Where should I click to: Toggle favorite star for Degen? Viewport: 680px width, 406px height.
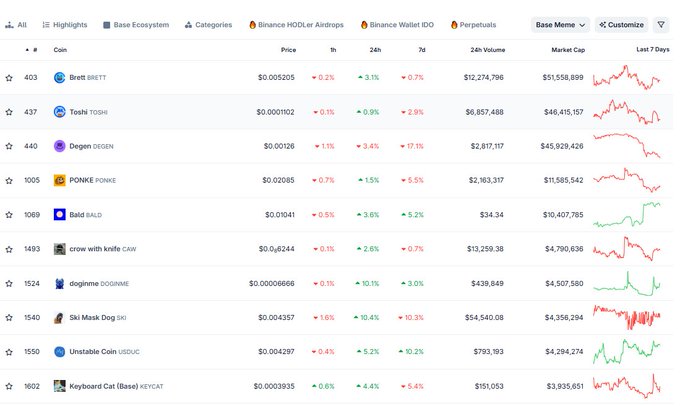[9, 146]
